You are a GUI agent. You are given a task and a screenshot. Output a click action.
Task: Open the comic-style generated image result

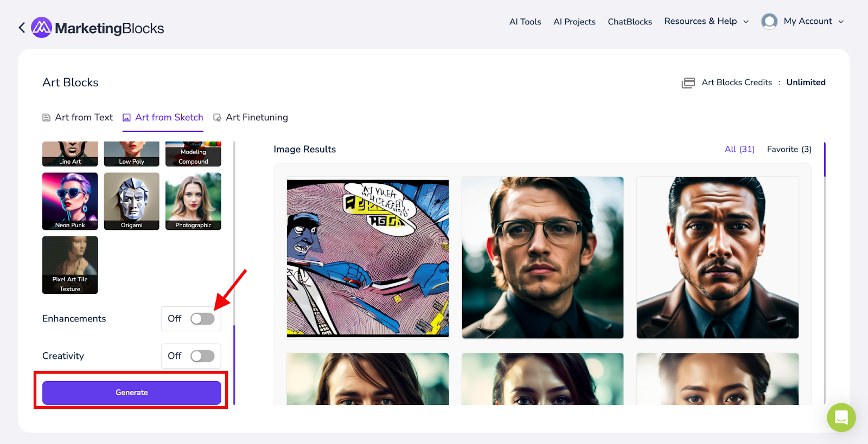point(368,258)
